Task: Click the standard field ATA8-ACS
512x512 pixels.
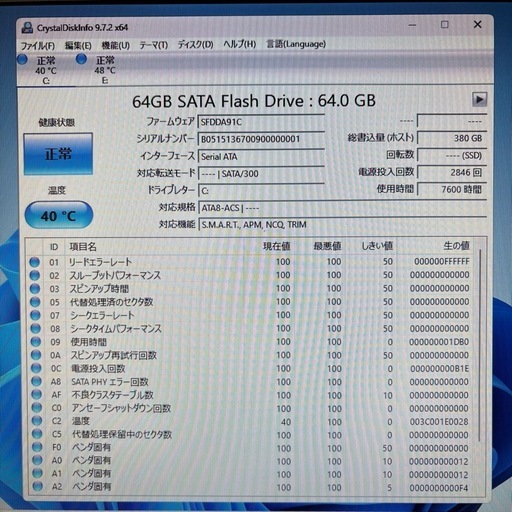Action: coord(342,208)
